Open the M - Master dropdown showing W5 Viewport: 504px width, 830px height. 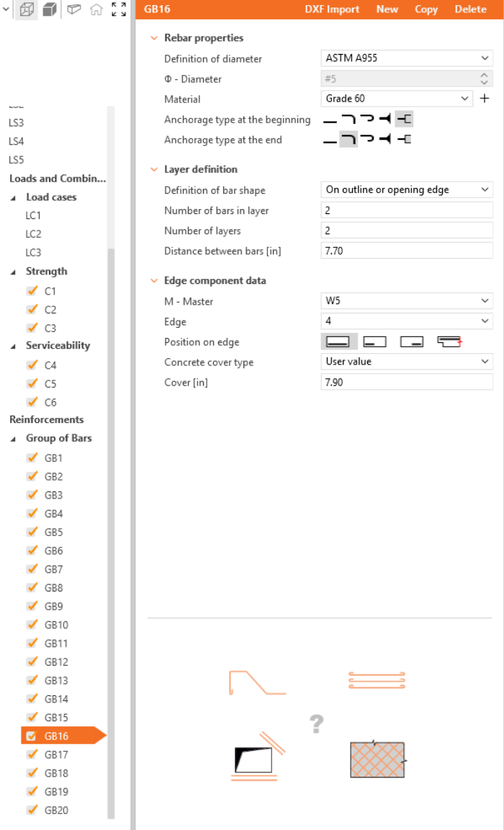pos(406,301)
